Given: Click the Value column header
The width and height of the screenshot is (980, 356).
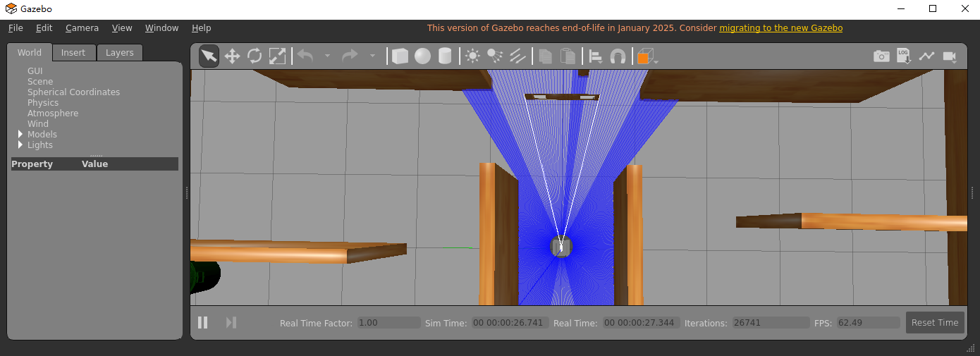Looking at the screenshot, I should (x=94, y=164).
